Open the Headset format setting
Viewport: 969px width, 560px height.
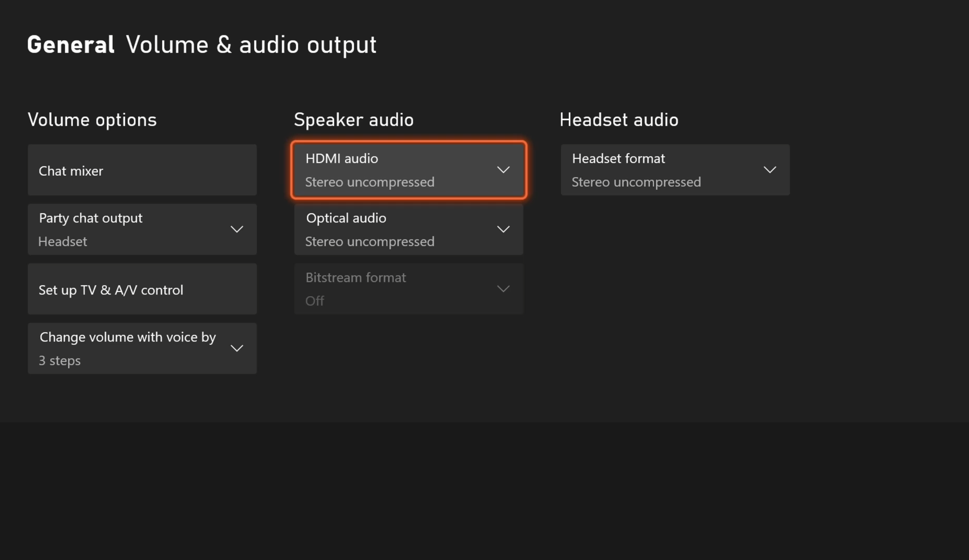pos(675,169)
